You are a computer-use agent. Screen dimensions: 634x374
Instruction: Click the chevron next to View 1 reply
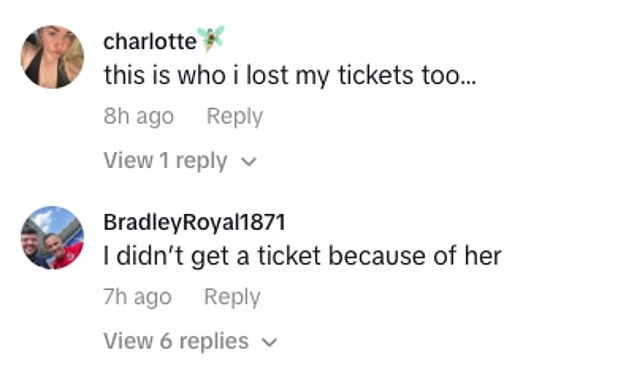(249, 162)
